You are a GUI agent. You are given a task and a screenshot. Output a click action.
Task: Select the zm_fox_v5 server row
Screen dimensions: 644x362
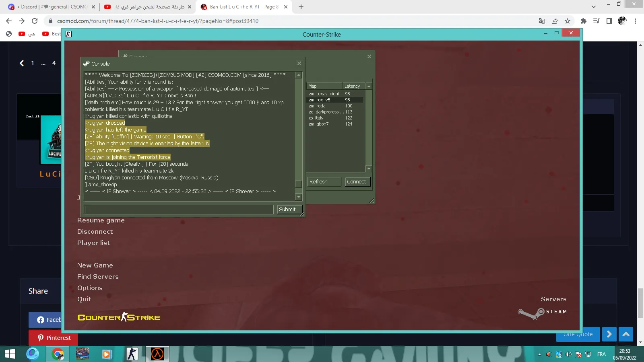click(x=335, y=100)
